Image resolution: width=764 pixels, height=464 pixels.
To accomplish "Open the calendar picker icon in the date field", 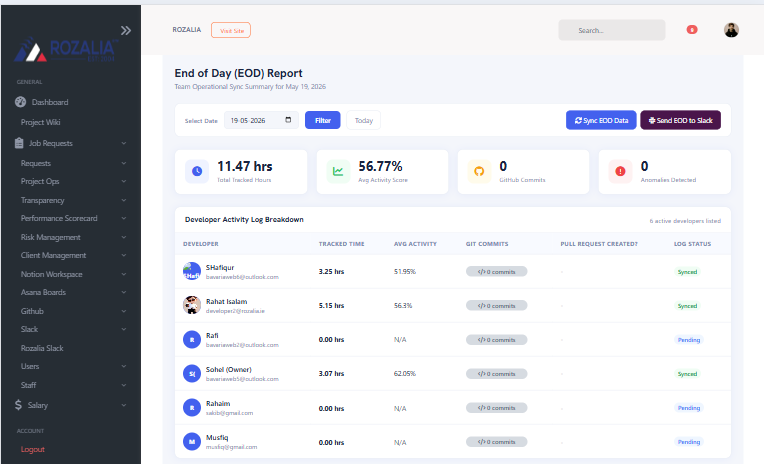I will [288, 120].
